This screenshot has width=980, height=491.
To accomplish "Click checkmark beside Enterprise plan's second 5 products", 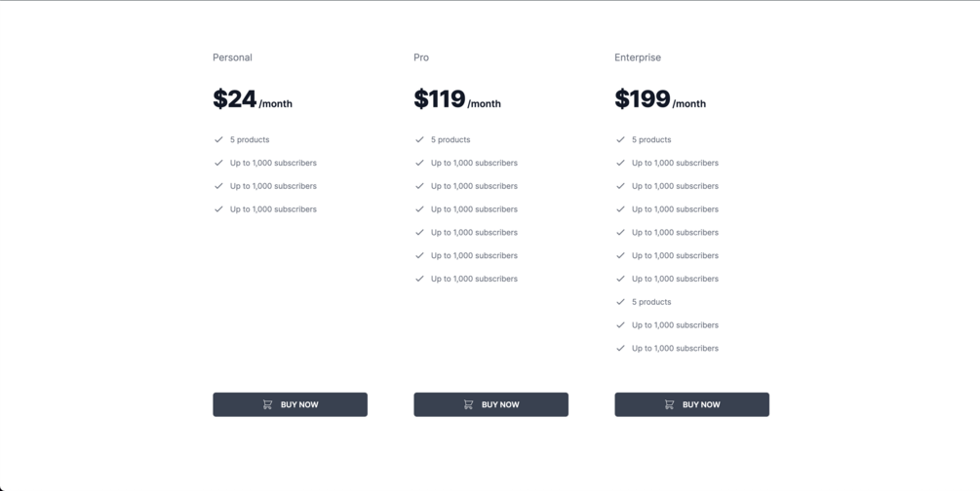I will 620,302.
